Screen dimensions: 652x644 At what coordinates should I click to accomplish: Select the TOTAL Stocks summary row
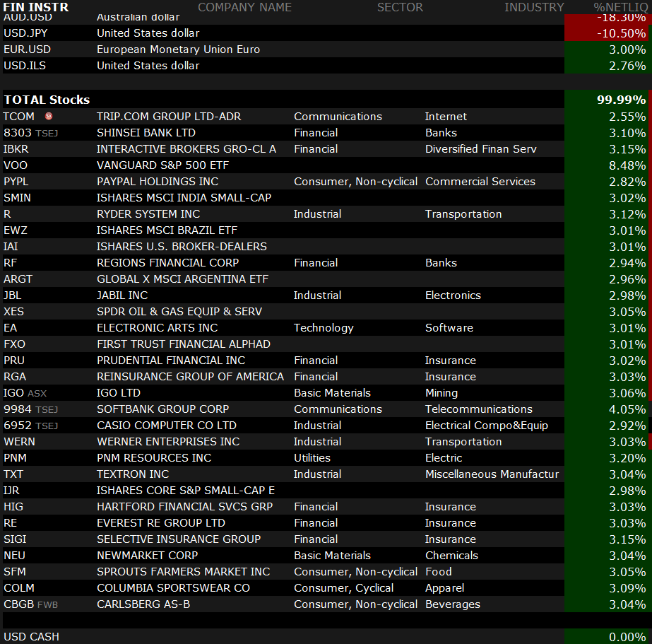pos(325,100)
